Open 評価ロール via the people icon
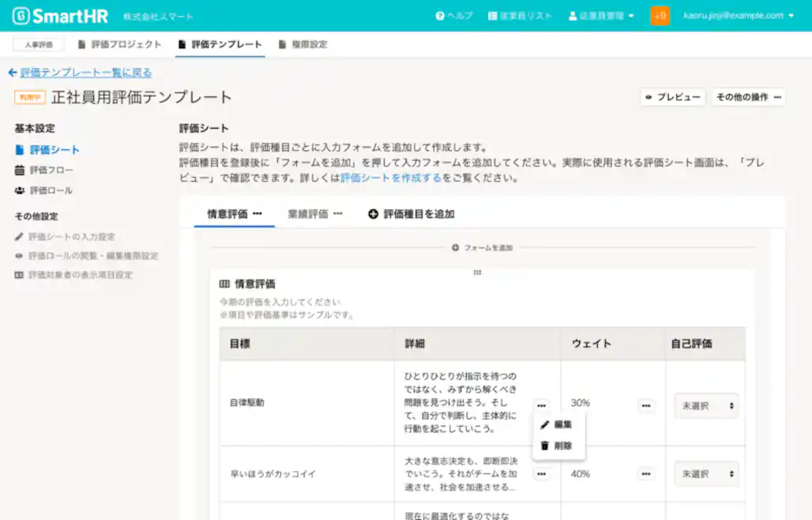 tap(21, 190)
